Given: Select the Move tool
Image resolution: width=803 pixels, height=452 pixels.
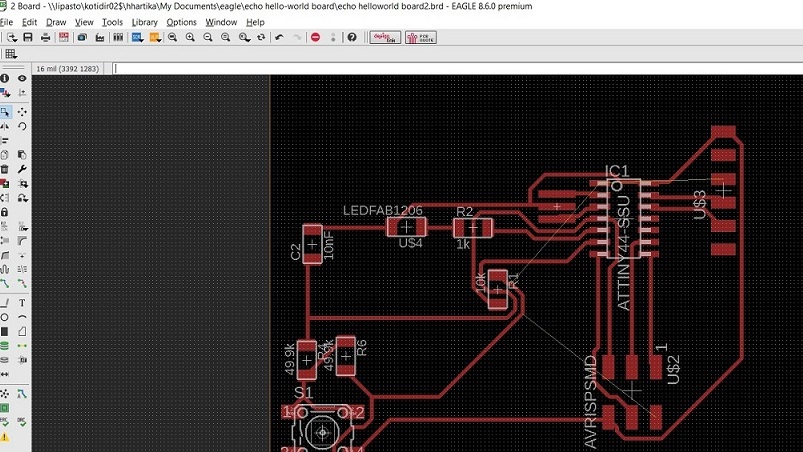Looking at the screenshot, I should 22,112.
